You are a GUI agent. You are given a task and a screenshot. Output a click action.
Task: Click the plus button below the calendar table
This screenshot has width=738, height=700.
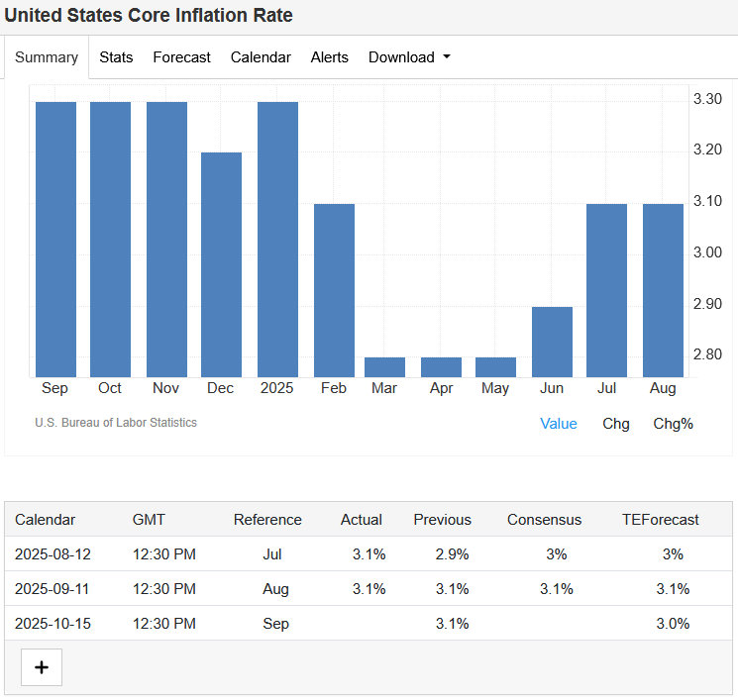tap(41, 667)
